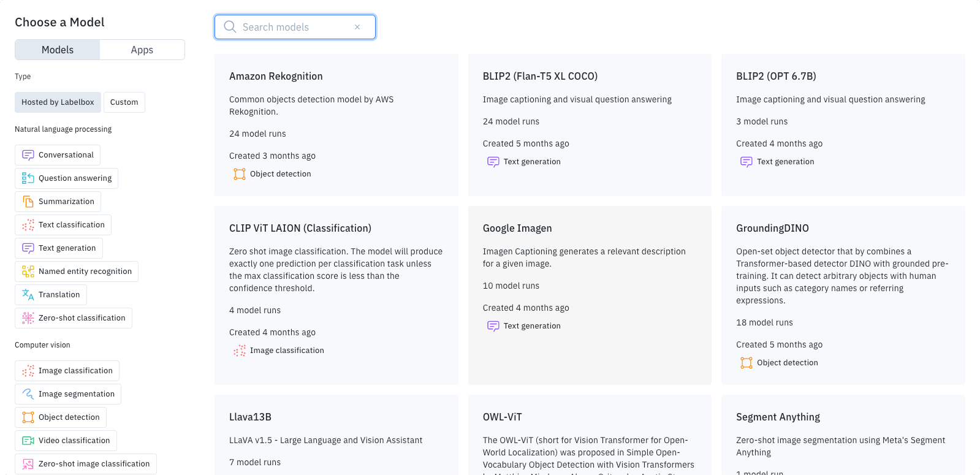Click '24 model runs' on Amazon Rekognition card
The height and width of the screenshot is (475, 980).
click(257, 134)
